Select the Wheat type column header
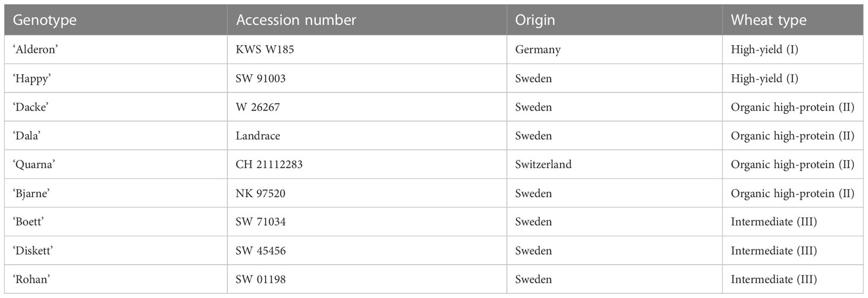868x298 pixels. (x=769, y=20)
